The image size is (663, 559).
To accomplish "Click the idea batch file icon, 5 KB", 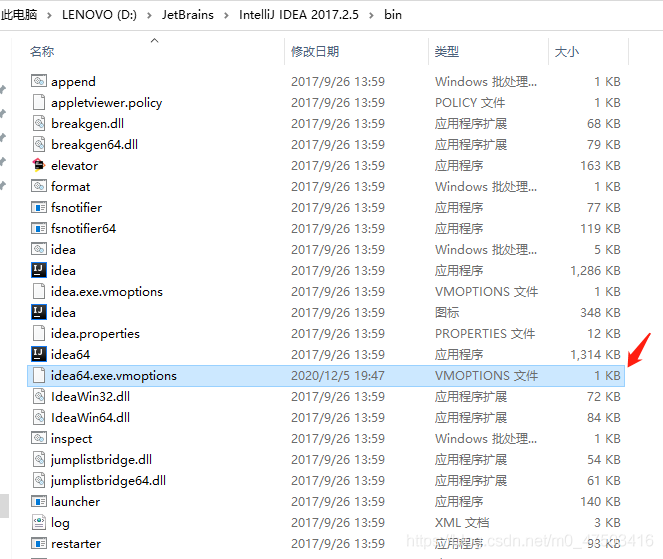I will pyautogui.click(x=39, y=249).
